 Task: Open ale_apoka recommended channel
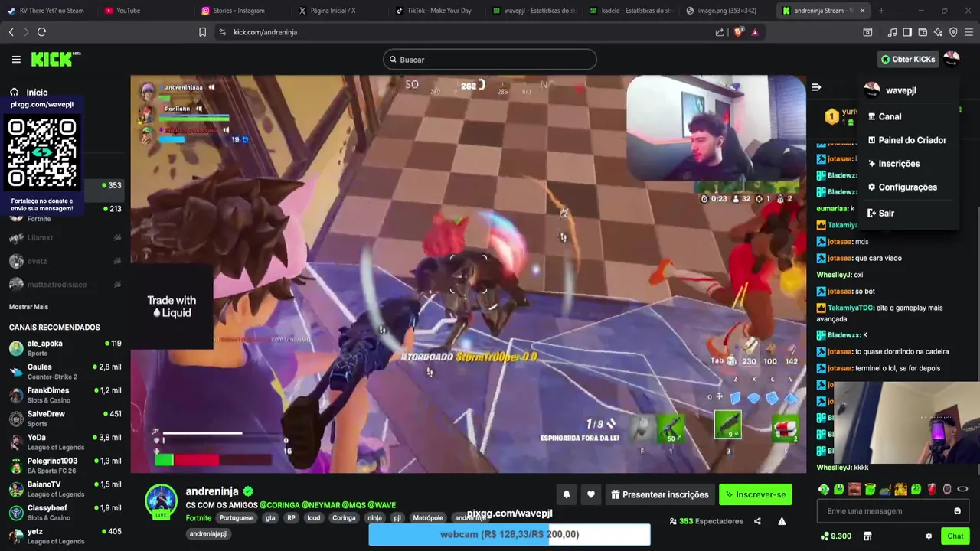[64, 348]
